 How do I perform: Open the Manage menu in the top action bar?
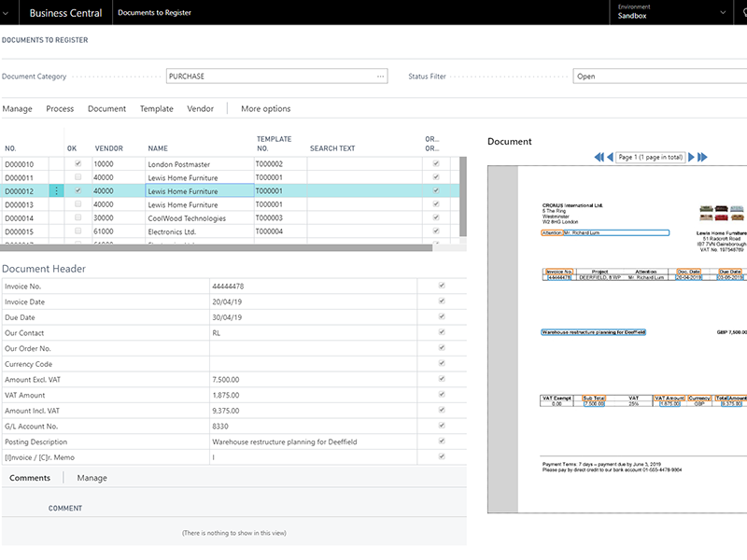pos(17,108)
